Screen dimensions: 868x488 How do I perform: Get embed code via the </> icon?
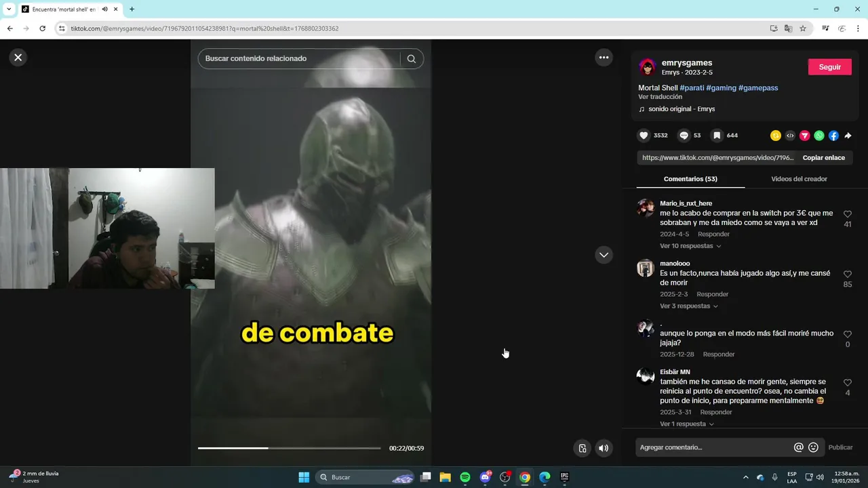[790, 136]
